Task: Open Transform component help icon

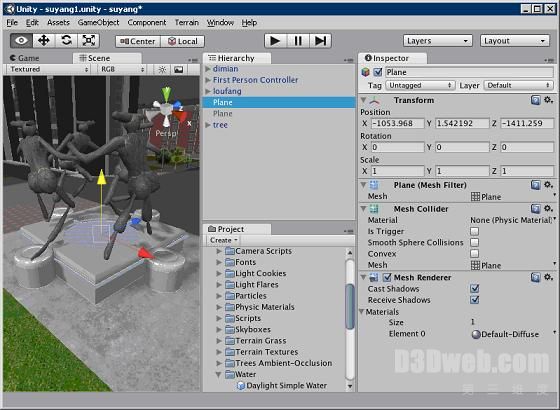Action: (x=535, y=100)
